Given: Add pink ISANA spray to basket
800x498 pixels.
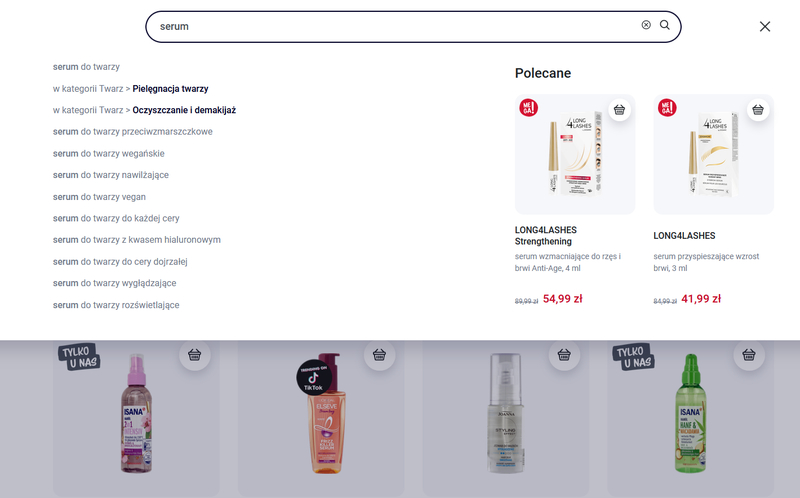Looking at the screenshot, I should click(x=195, y=355).
